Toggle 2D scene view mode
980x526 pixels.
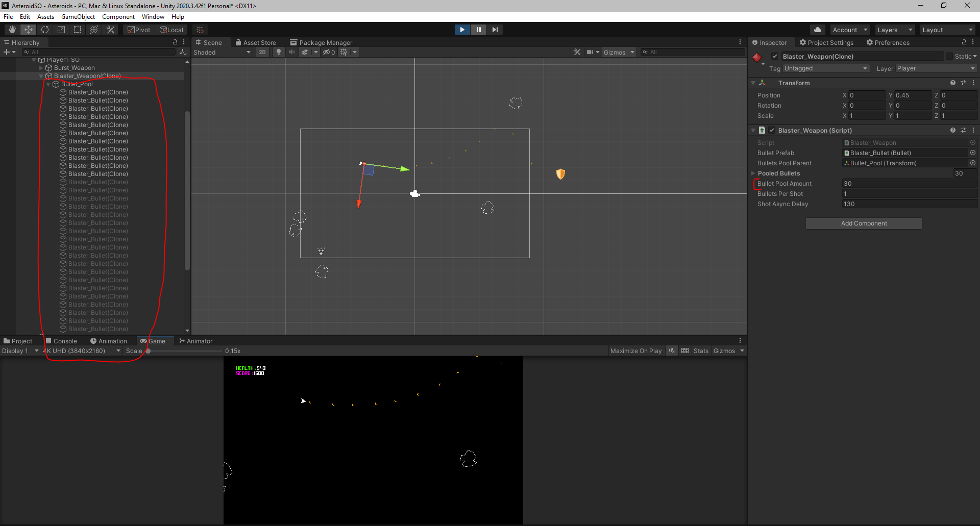[262, 52]
